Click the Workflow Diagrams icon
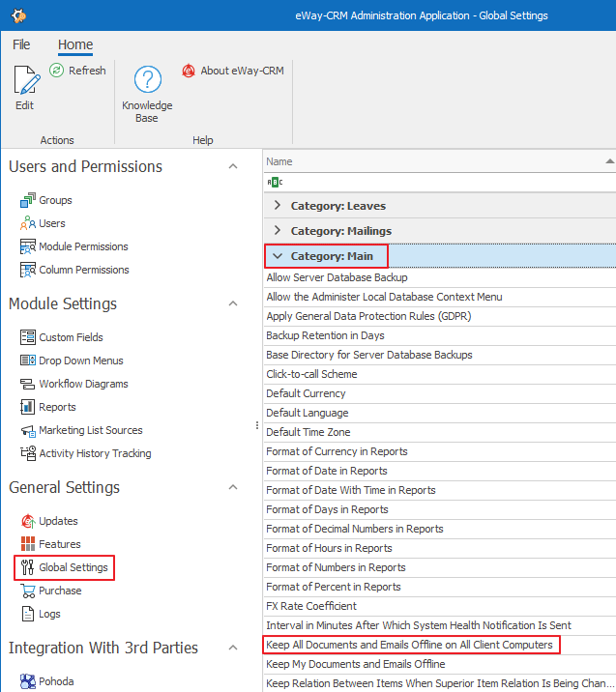Image resolution: width=616 pixels, height=692 pixels. coord(28,384)
